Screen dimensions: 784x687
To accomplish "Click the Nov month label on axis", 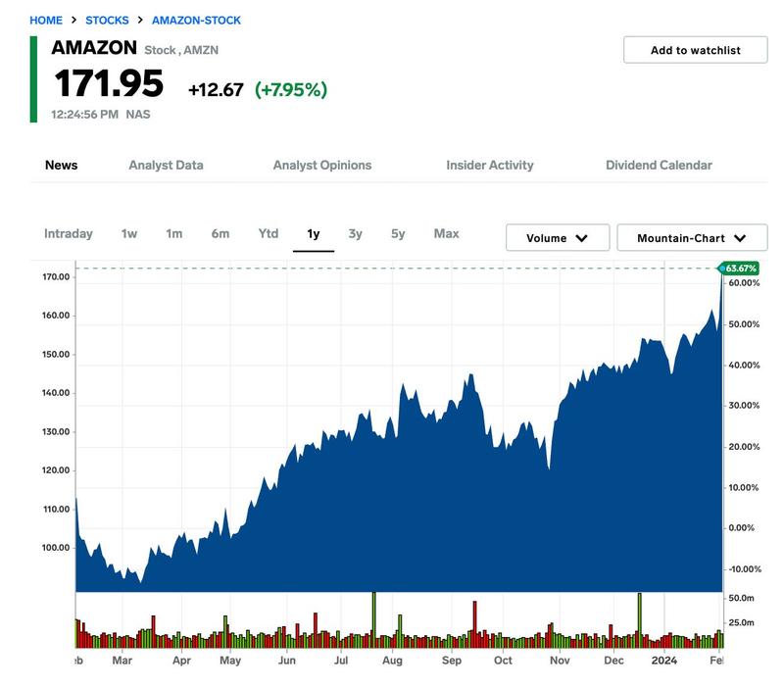I will coord(560,661).
